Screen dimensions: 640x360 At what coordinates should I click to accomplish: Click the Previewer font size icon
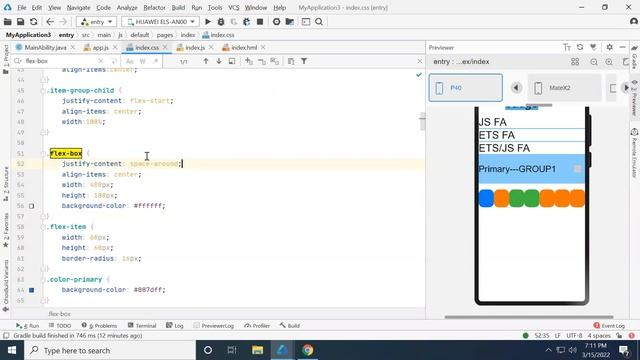tap(567, 47)
